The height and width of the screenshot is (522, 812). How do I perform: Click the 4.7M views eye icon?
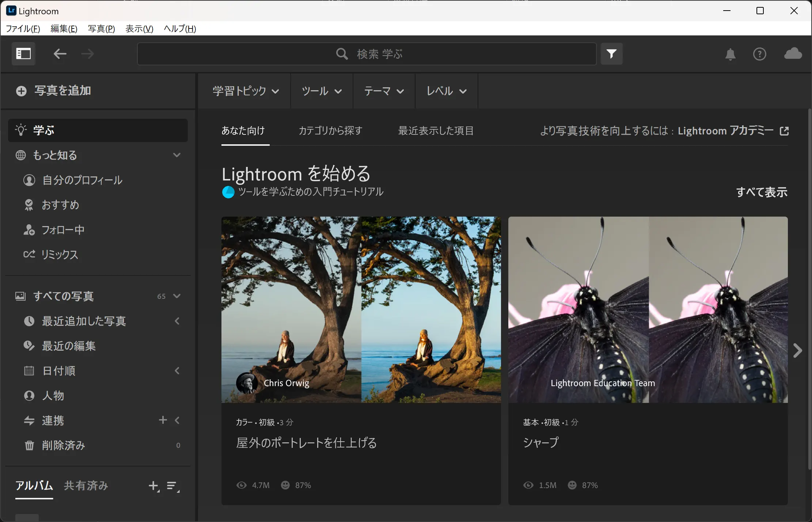pyautogui.click(x=242, y=485)
